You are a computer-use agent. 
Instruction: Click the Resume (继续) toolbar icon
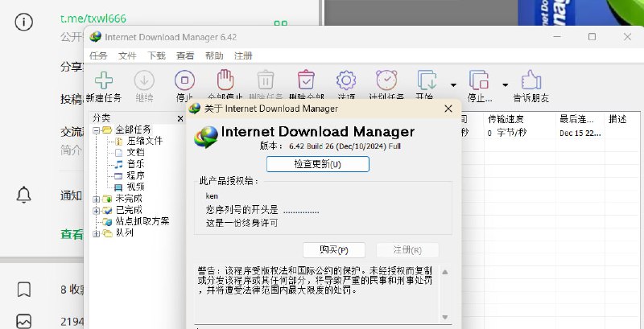click(144, 80)
